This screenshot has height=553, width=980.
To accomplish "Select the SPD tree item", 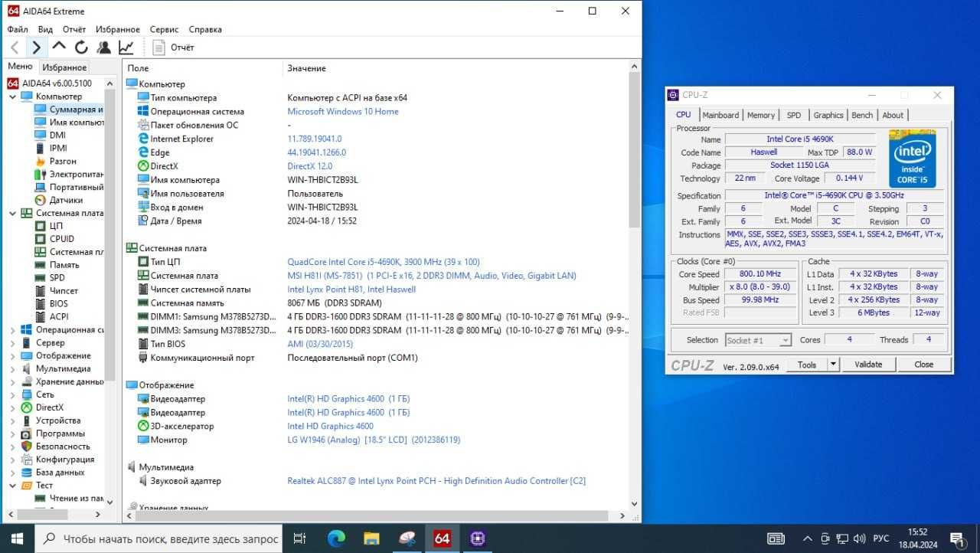I will pyautogui.click(x=57, y=277).
